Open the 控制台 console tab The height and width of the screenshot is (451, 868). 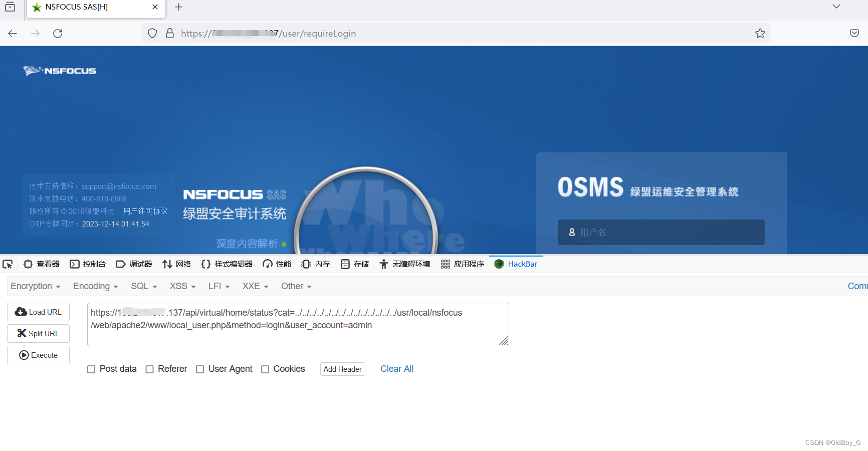coord(88,264)
